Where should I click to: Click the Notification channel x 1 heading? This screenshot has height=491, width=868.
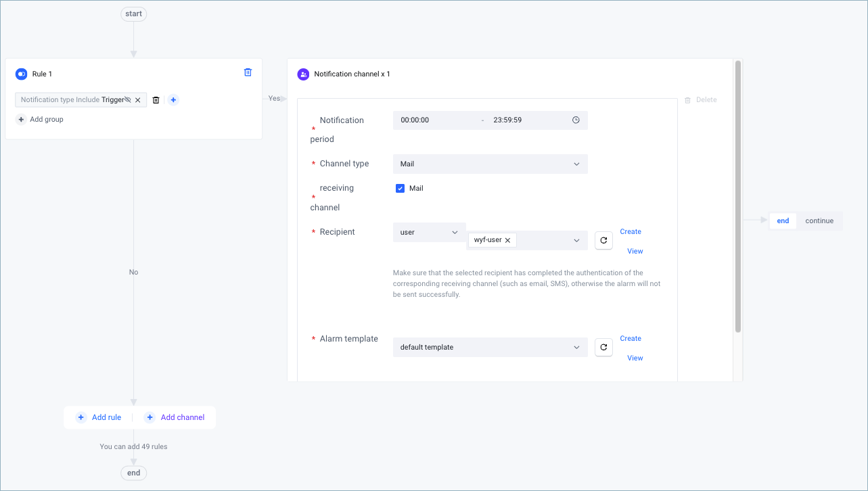352,74
